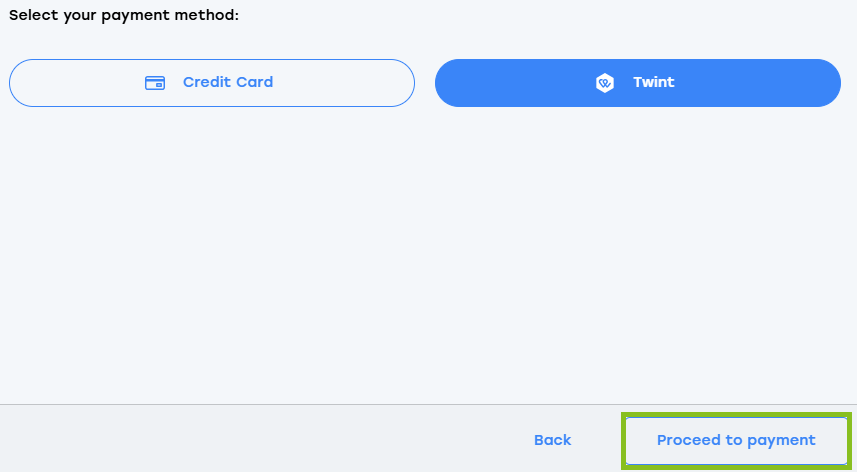Switch payment method to Credit Card
This screenshot has height=472, width=857.
pos(212,83)
